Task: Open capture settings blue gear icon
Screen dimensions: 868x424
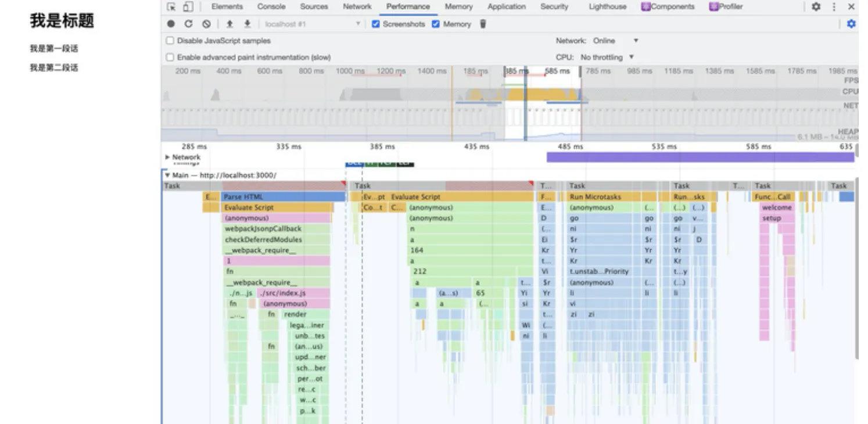Action: click(x=851, y=24)
